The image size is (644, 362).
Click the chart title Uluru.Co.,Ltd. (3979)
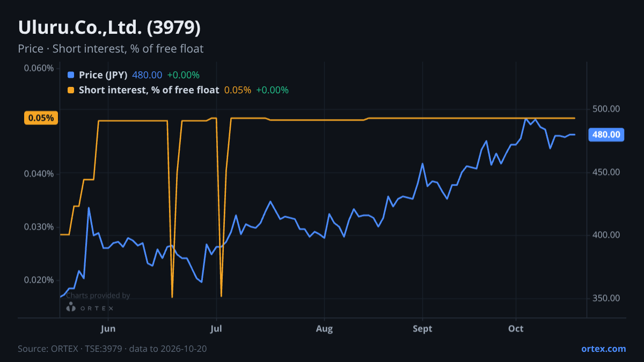pos(109,27)
